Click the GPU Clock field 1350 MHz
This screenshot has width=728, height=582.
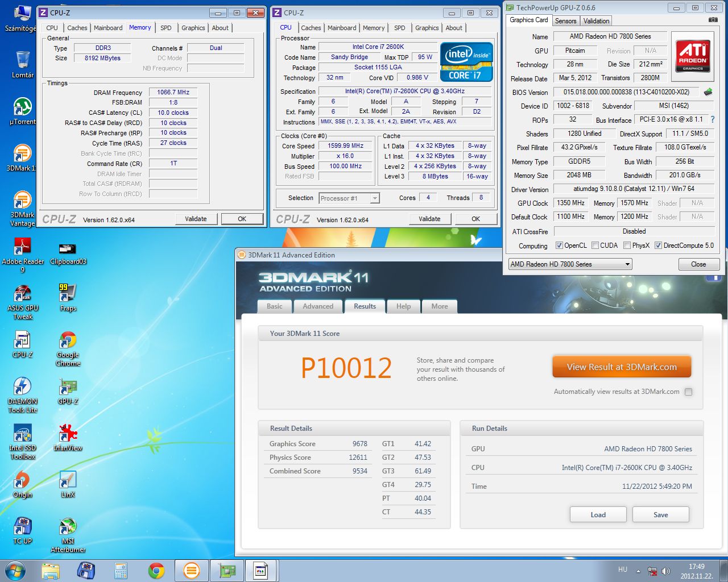(x=570, y=203)
